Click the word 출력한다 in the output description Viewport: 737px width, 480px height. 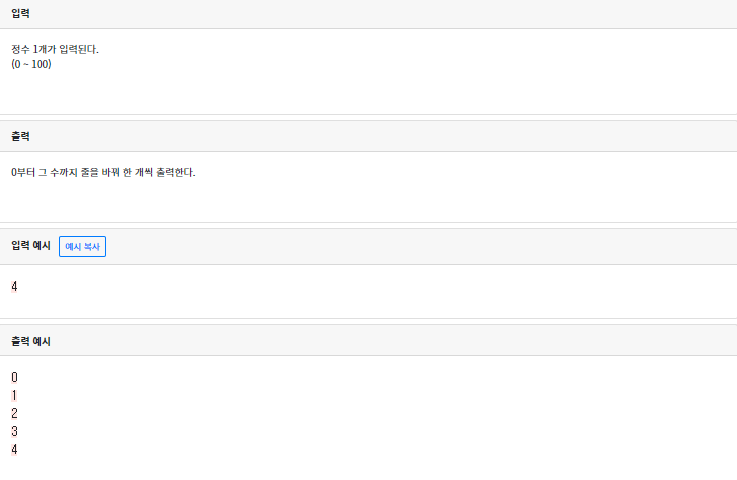[x=176, y=173]
